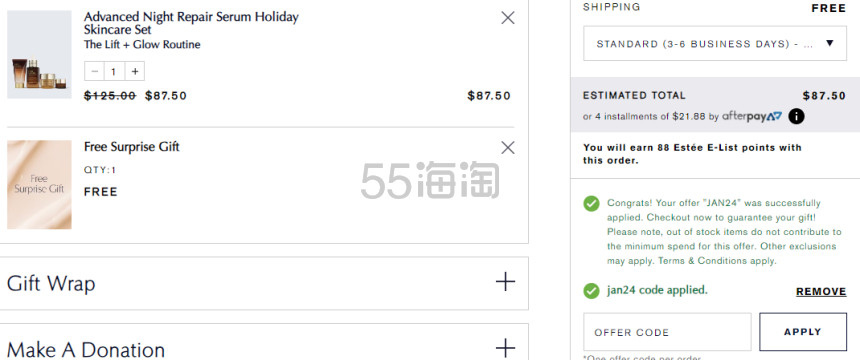Click the quantity value in stepper
Image resolution: width=860 pixels, height=360 pixels.
pyautogui.click(x=114, y=71)
